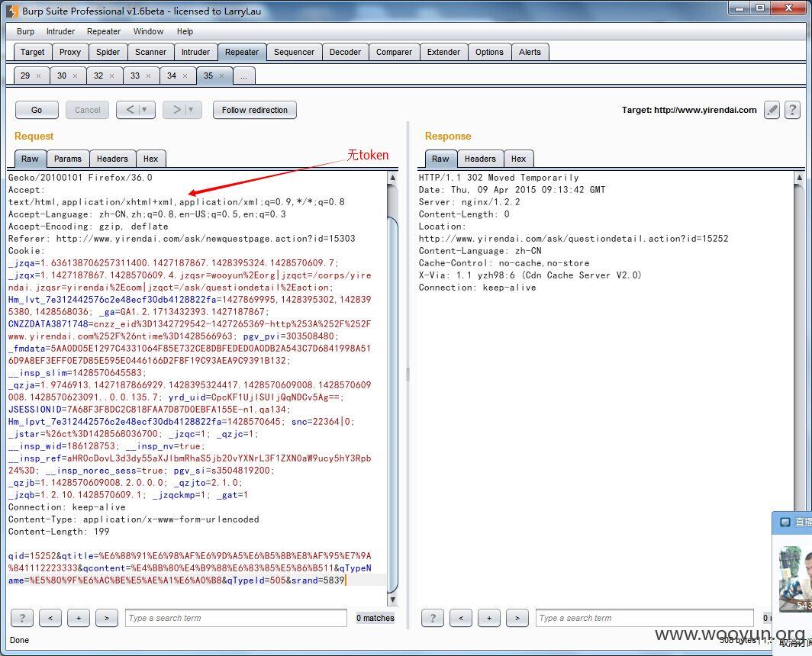Image resolution: width=812 pixels, height=656 pixels.
Task: Select Repeater request tab 32
Action: click(98, 76)
